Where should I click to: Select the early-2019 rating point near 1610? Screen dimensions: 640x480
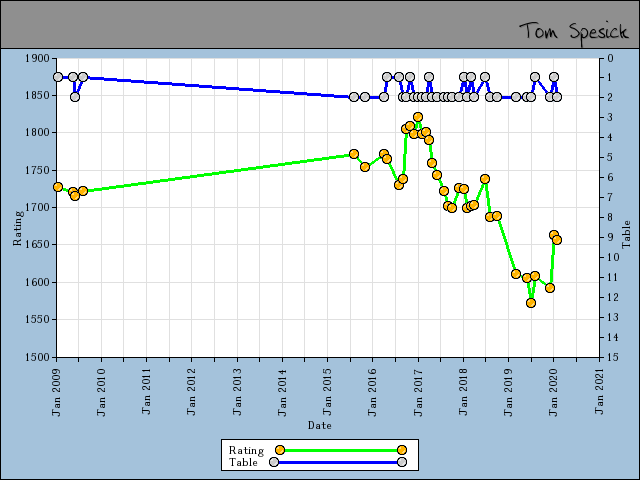coord(516,274)
